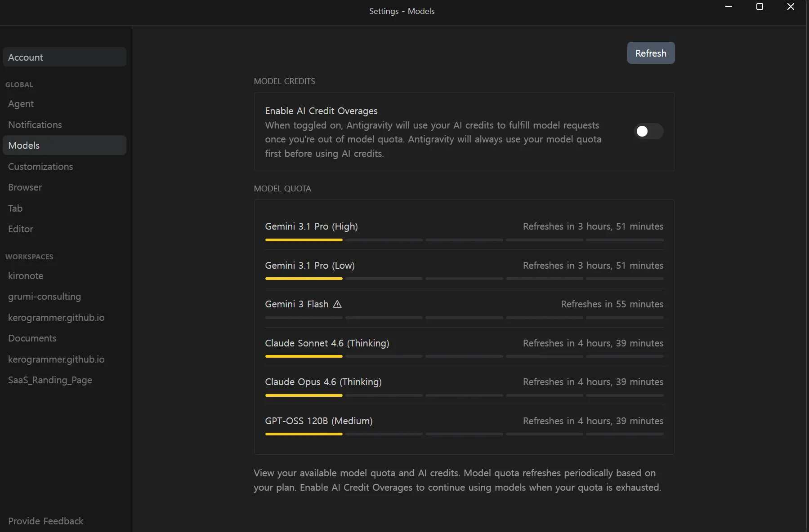Select the Models sidebar item
The height and width of the screenshot is (532, 809).
[x=64, y=146]
